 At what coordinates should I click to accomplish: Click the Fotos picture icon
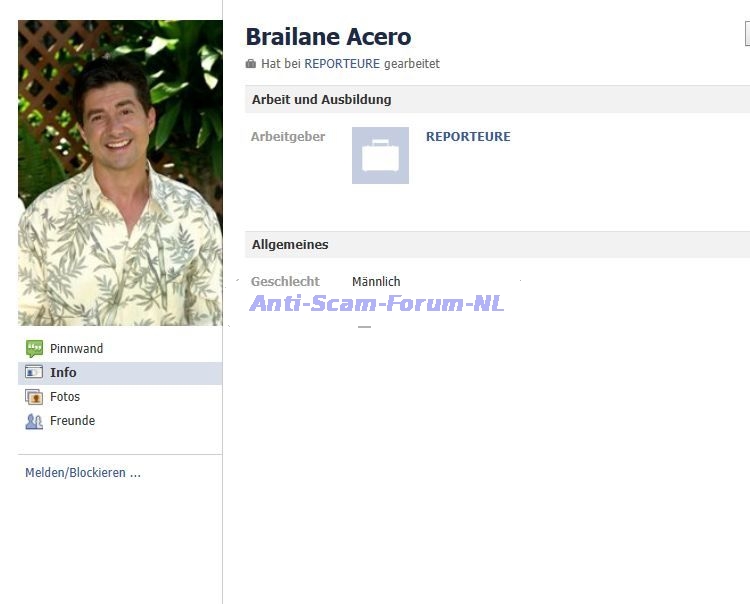pyautogui.click(x=34, y=397)
